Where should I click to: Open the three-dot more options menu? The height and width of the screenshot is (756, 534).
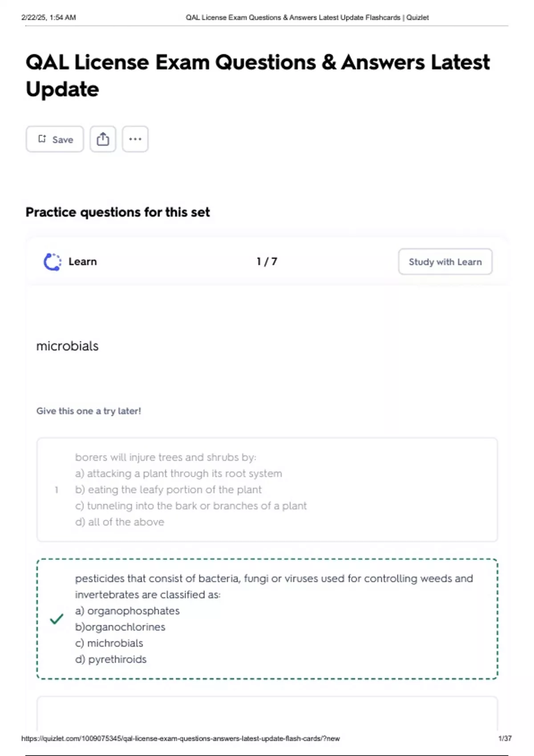pyautogui.click(x=135, y=139)
